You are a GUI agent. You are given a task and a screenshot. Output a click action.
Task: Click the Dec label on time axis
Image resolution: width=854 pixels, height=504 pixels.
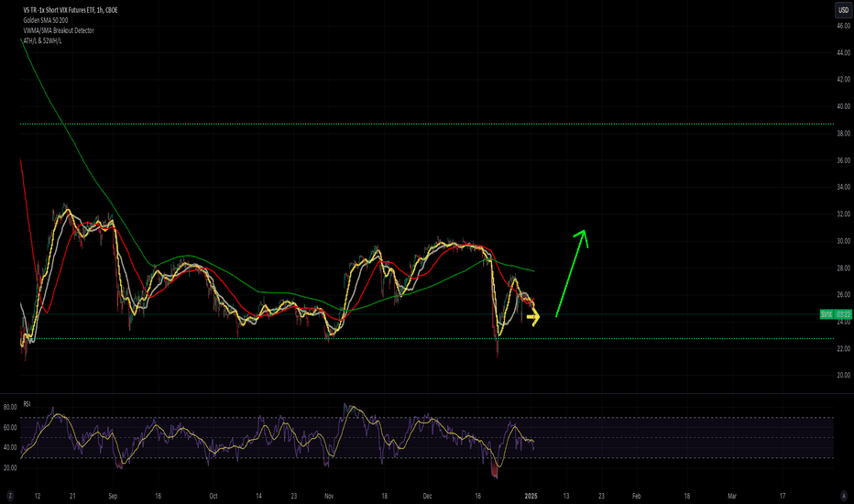click(428, 496)
